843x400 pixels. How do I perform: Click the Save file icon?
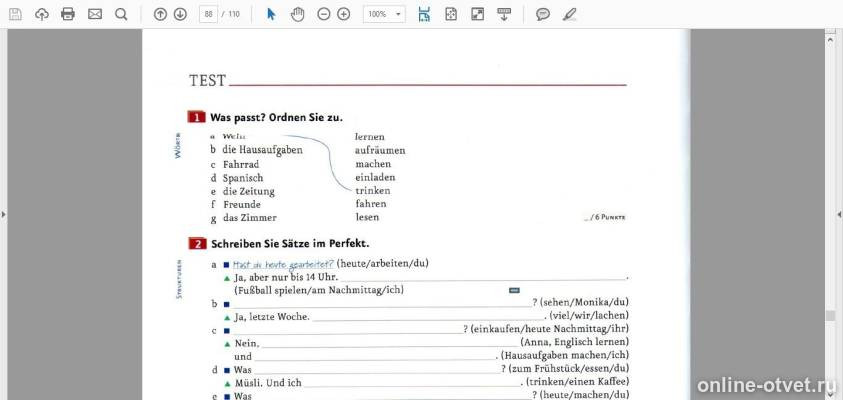pos(16,14)
